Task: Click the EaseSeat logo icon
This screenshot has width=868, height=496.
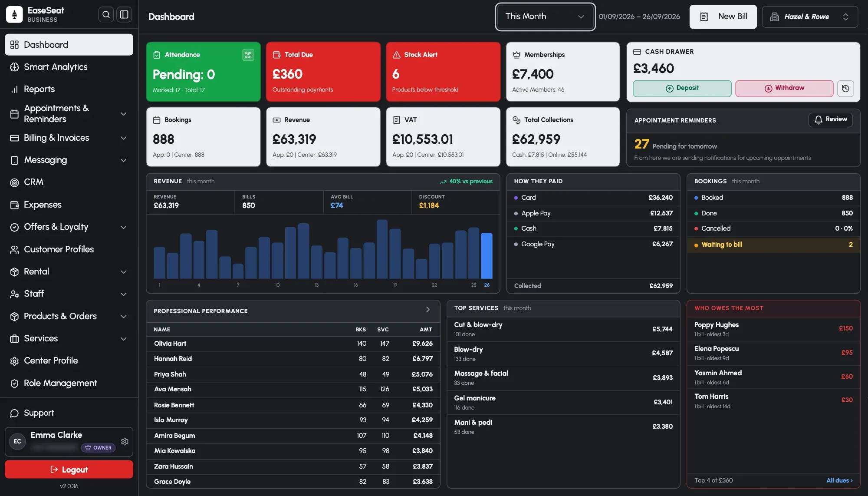Action: coord(14,15)
